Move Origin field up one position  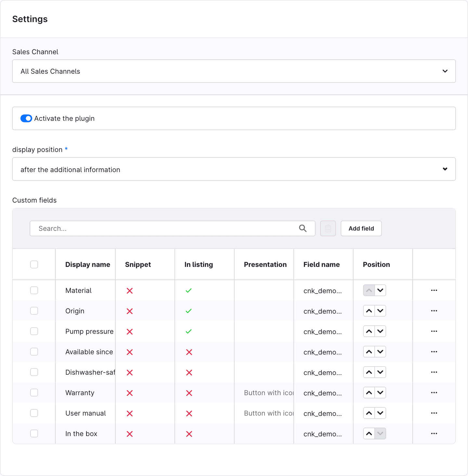coord(369,311)
